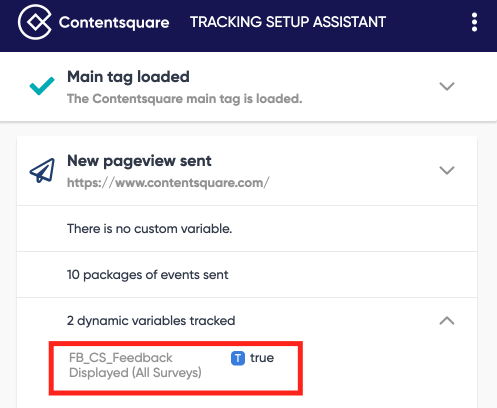Click the Tracking Setup Assistant title
Viewport: 497px width, 408px height.
tap(288, 22)
